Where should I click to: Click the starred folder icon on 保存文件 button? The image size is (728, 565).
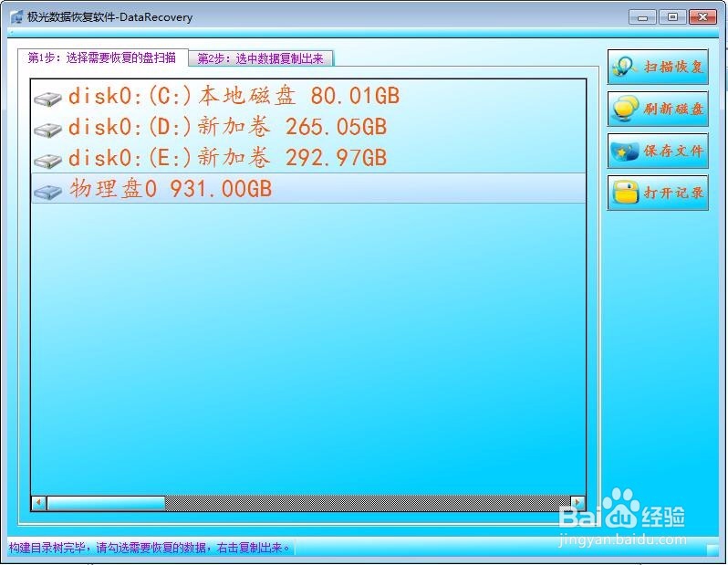pos(625,152)
